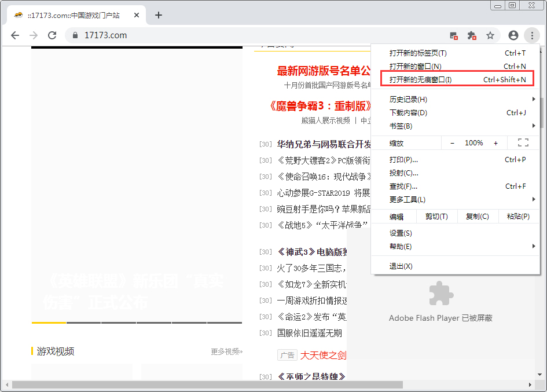Switch to the 17173.com browser tab
The width and height of the screenshot is (547, 392).
pyautogui.click(x=75, y=16)
